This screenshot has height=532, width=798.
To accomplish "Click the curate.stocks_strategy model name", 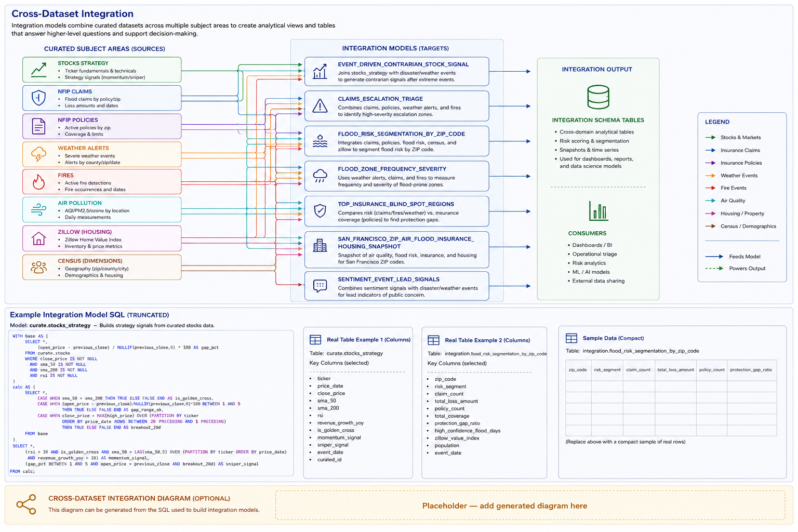I will [60, 326].
